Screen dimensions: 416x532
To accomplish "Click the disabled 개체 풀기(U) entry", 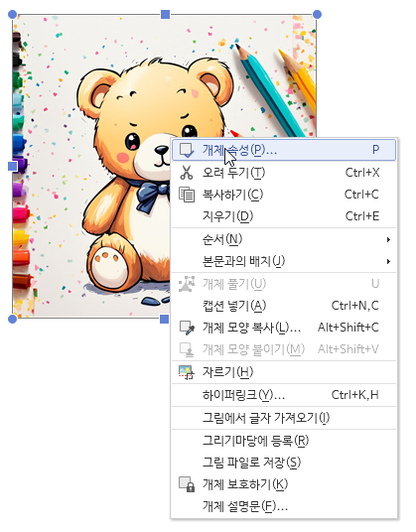I will (x=284, y=284).
